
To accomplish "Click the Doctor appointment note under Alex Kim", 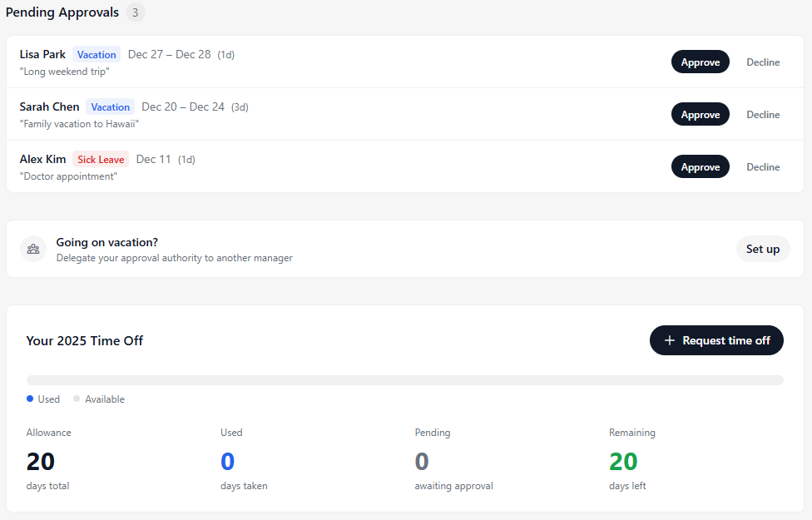I will 69,176.
